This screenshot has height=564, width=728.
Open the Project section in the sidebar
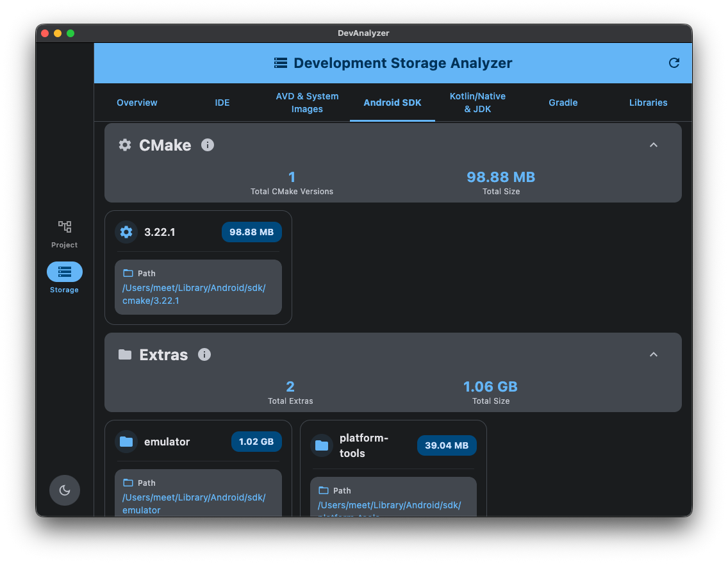coord(65,235)
